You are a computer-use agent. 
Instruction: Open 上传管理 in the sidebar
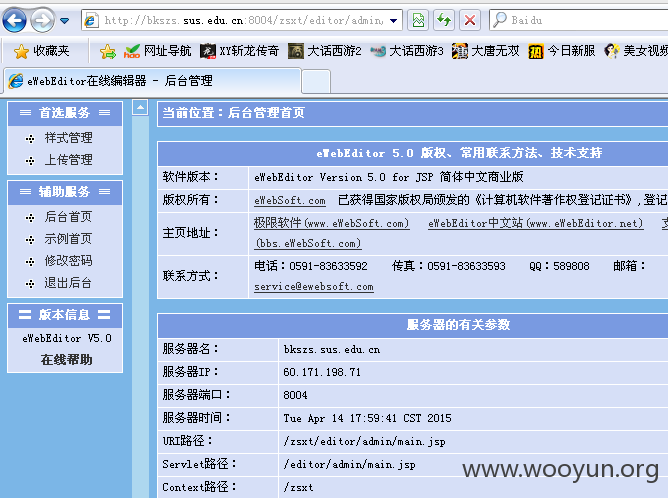68,160
